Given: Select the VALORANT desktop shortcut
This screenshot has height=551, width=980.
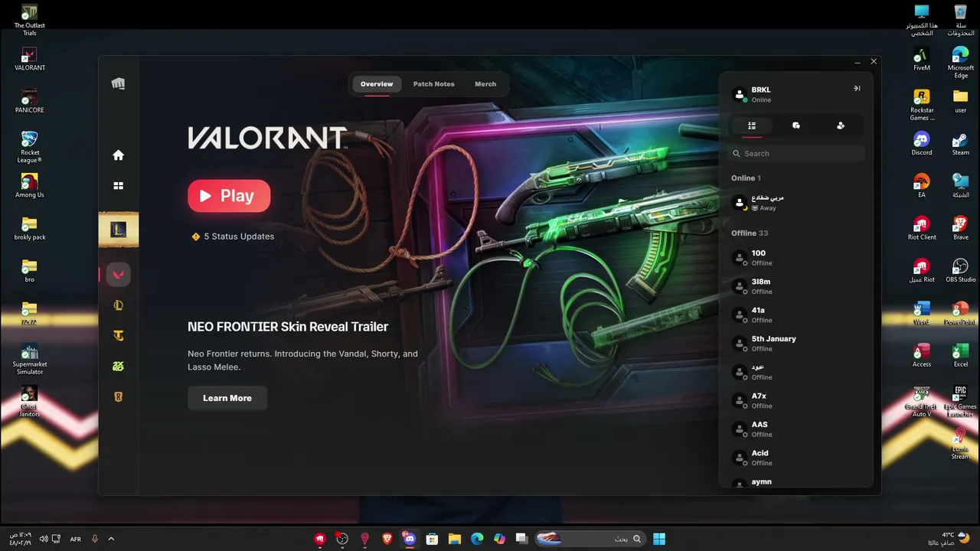Looking at the screenshot, I should coord(30,59).
